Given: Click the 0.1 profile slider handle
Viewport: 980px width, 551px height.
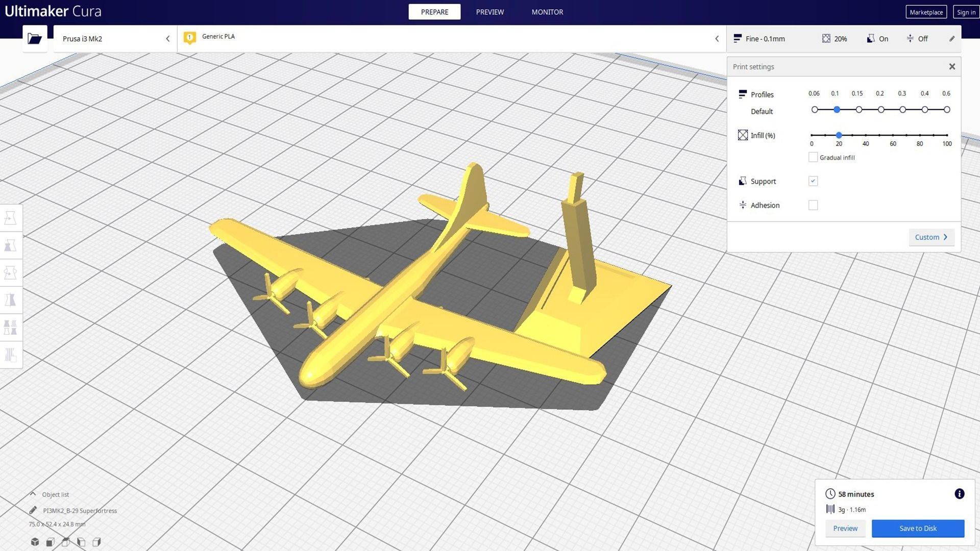Looking at the screenshot, I should 837,110.
